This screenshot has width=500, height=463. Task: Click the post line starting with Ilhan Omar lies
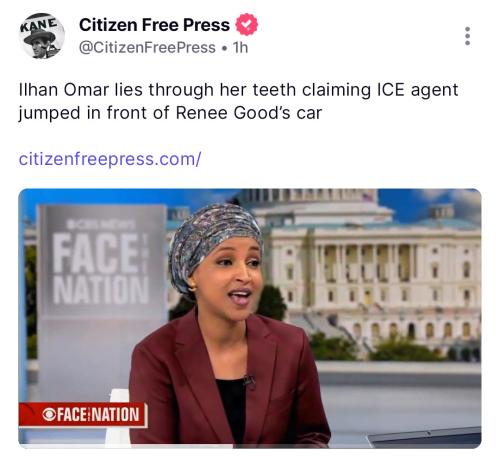pyautogui.click(x=238, y=90)
